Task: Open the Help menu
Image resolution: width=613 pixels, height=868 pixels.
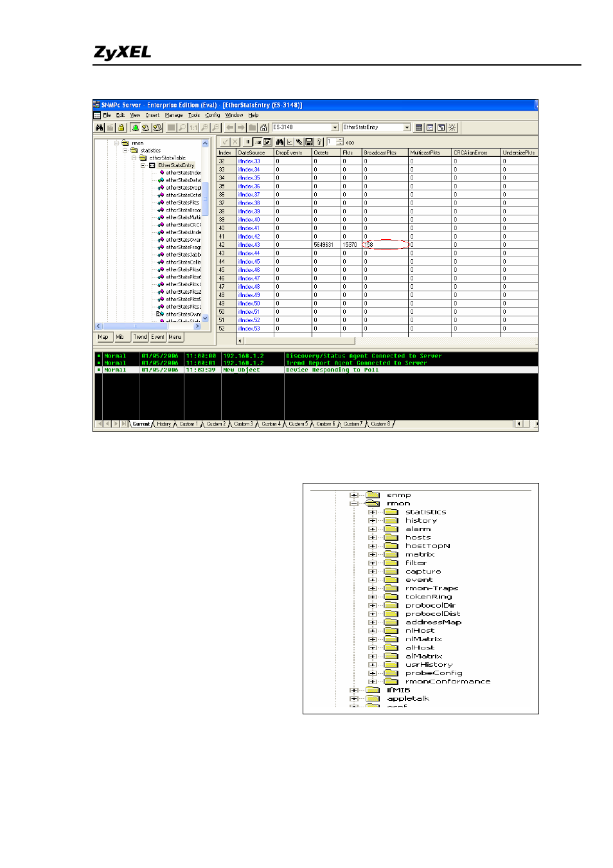Action: [x=253, y=115]
